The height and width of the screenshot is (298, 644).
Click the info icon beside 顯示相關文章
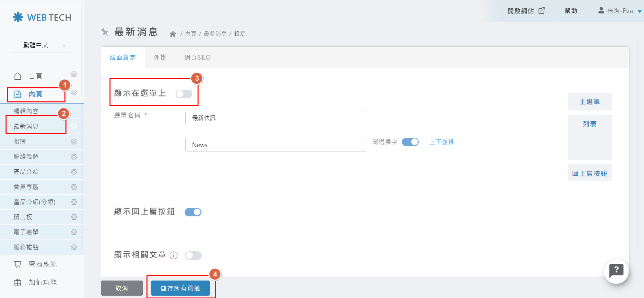pos(174,255)
